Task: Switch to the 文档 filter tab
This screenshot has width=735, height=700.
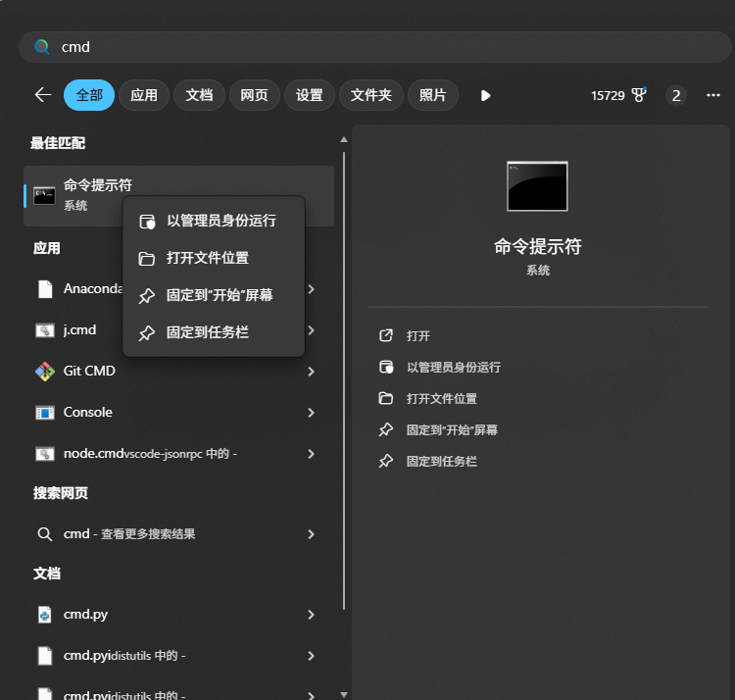Action: (199, 95)
